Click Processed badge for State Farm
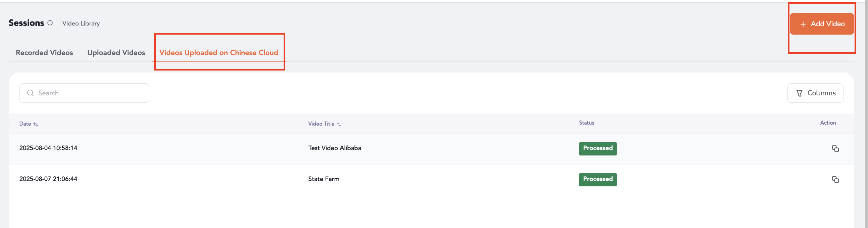 [598, 179]
